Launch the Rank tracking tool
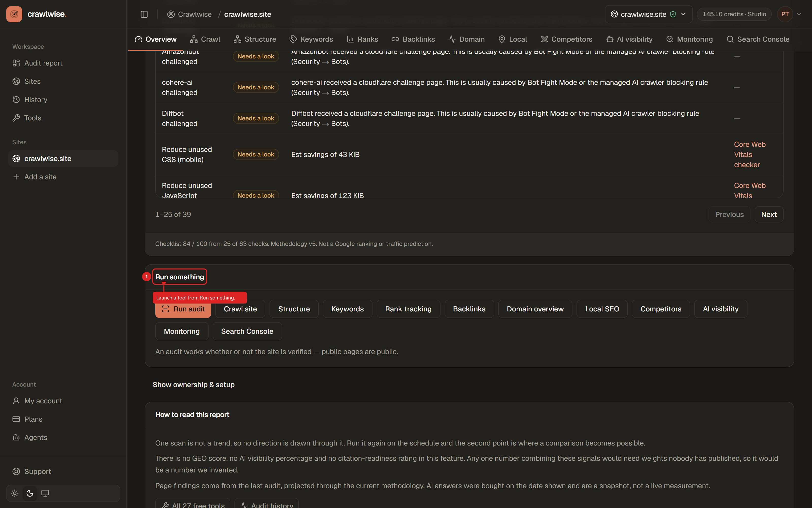 pos(408,309)
